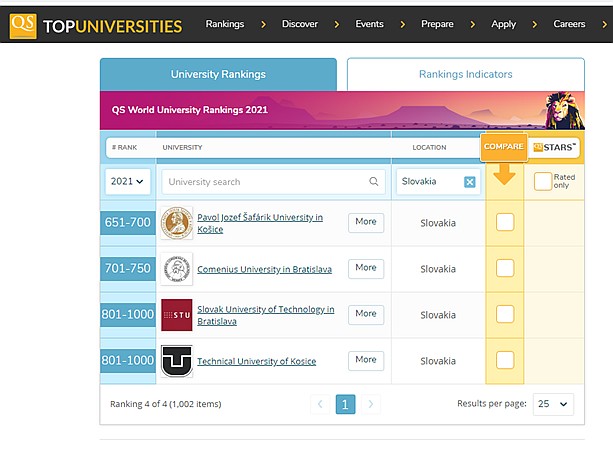Expand the Careers menu chevron
This screenshot has width=613, height=462.
click(604, 25)
